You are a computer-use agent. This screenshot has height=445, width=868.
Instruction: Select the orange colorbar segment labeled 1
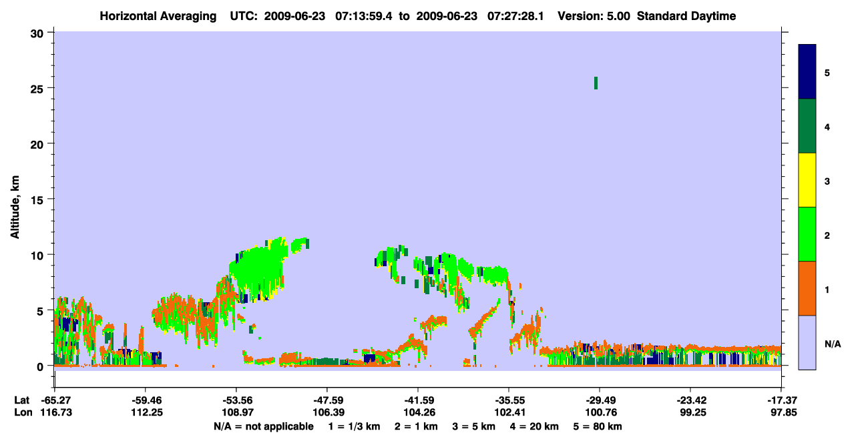807,288
